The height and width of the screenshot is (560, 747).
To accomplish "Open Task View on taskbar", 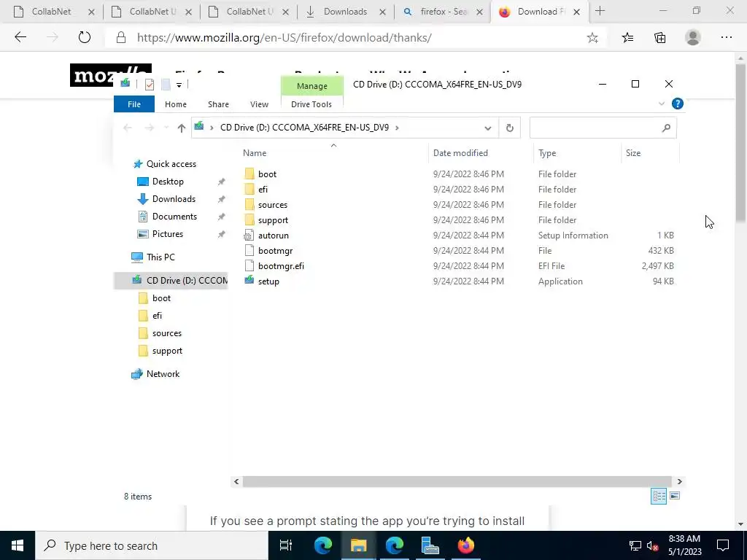I will click(x=286, y=545).
